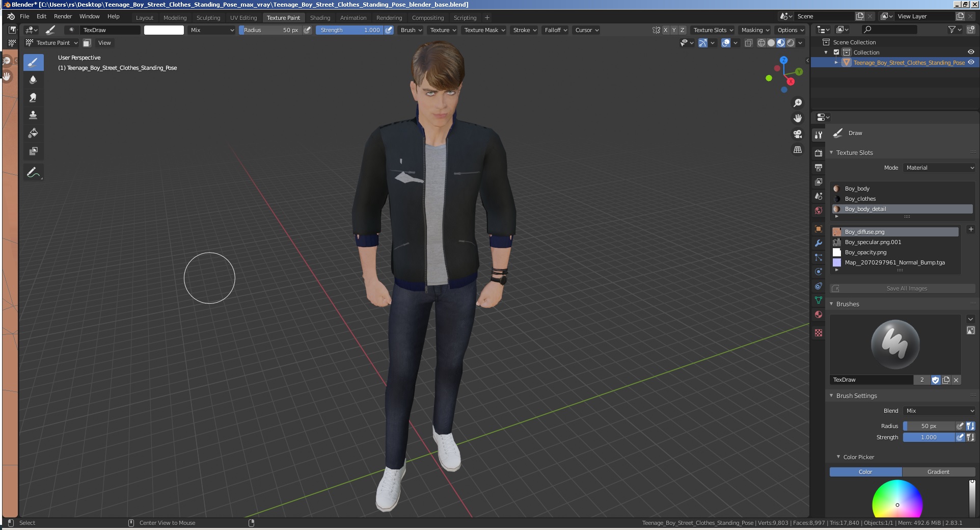Open the Brush popover
The height and width of the screenshot is (530, 980).
(x=411, y=30)
